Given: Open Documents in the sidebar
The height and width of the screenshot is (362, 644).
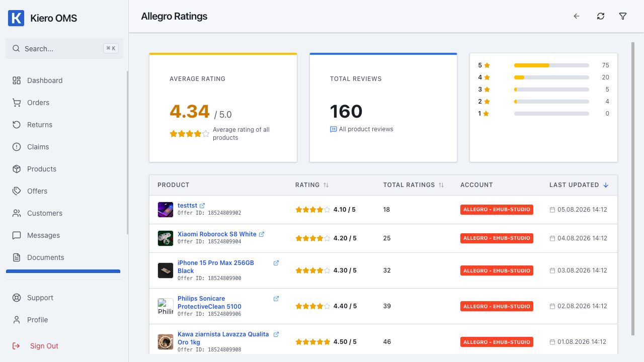Looking at the screenshot, I should 64,257.
